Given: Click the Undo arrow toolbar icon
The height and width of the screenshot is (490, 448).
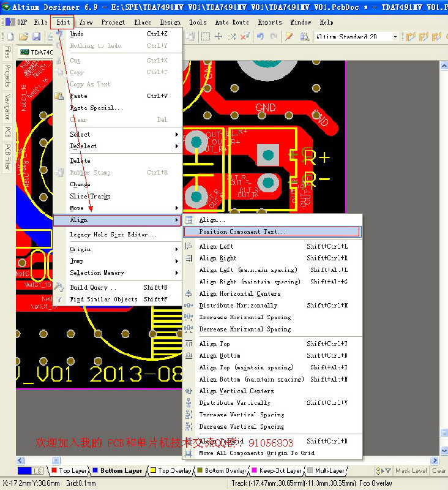Looking at the screenshot, I should coord(260,37).
